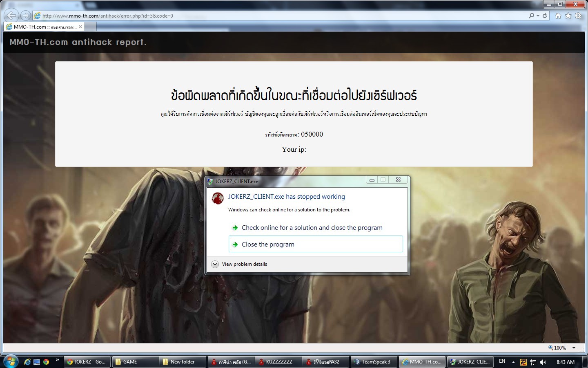Switch to TeamSpeak 3 in the taskbar

[374, 362]
